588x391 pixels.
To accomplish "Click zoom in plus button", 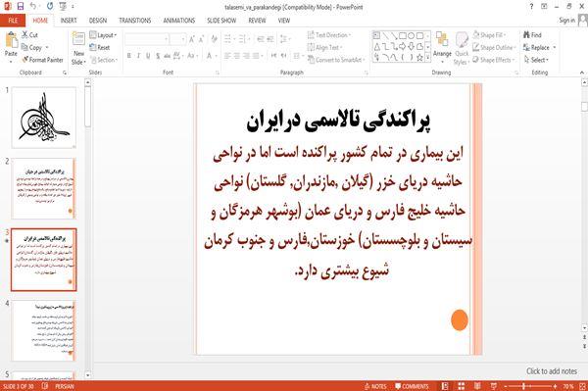I will pos(555,386).
